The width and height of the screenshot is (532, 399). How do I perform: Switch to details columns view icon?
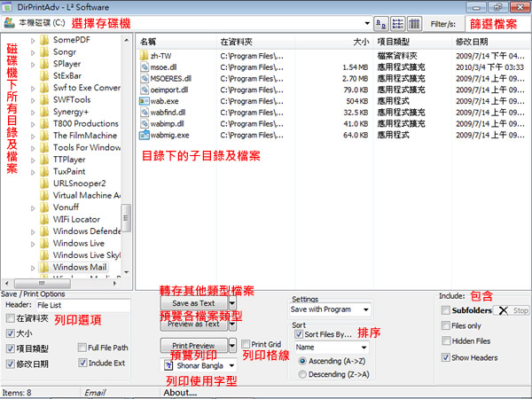tap(414, 24)
